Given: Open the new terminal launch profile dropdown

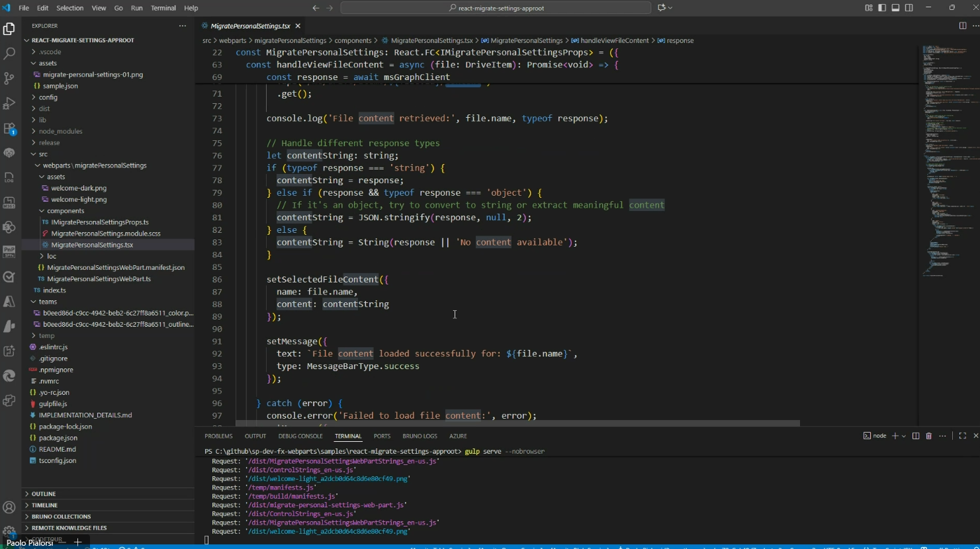Looking at the screenshot, I should [904, 436].
